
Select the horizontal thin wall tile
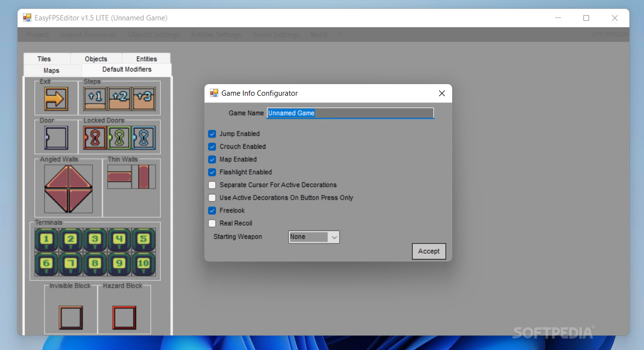pos(119,177)
